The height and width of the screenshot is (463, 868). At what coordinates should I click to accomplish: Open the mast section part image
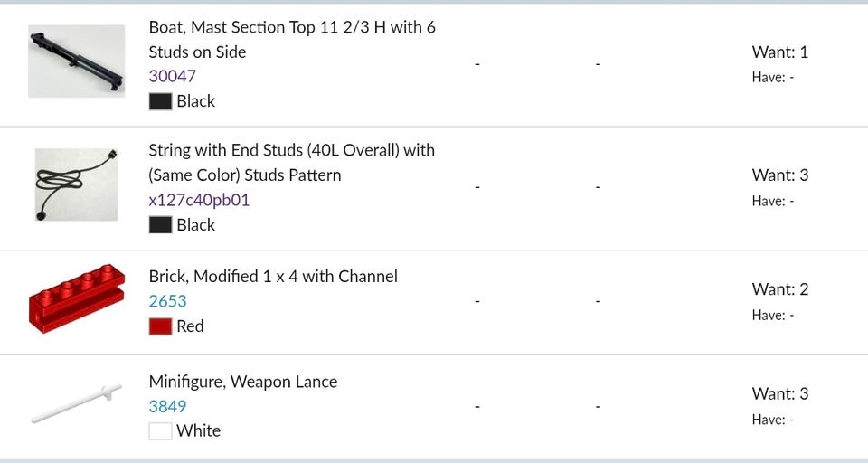76,61
